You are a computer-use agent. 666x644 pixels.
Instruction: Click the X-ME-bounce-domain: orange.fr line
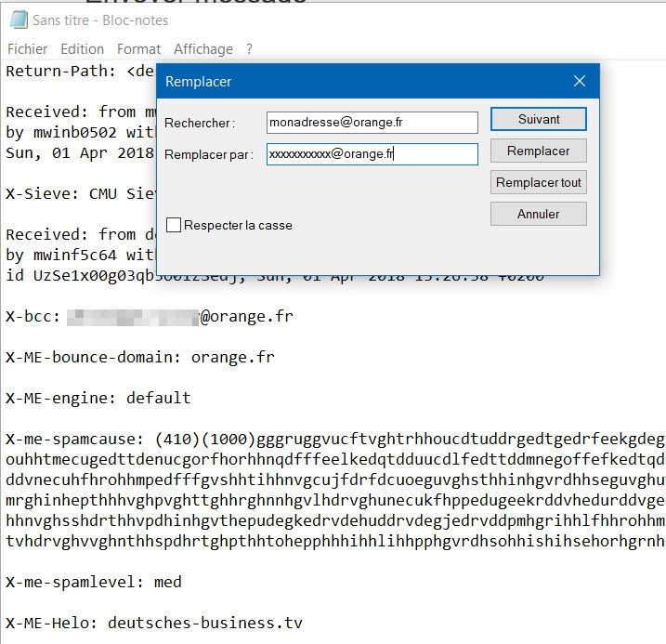pyautogui.click(x=140, y=357)
